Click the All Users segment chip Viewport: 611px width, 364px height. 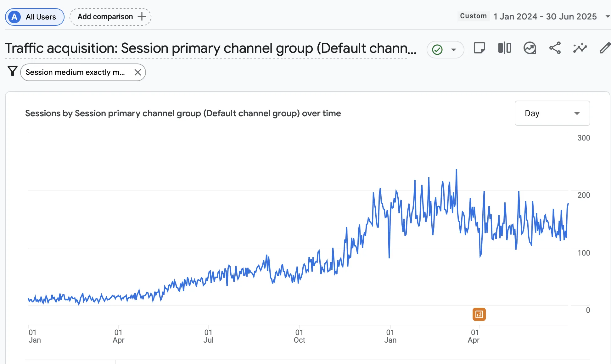35,17
